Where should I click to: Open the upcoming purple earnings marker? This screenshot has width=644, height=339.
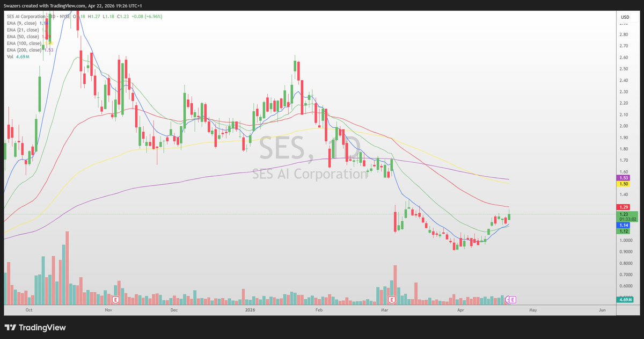coord(513,299)
